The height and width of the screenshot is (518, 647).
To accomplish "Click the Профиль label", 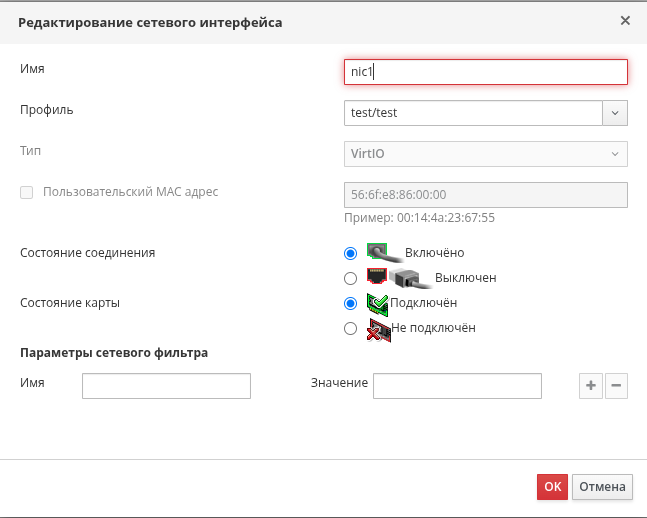I will tap(47, 110).
